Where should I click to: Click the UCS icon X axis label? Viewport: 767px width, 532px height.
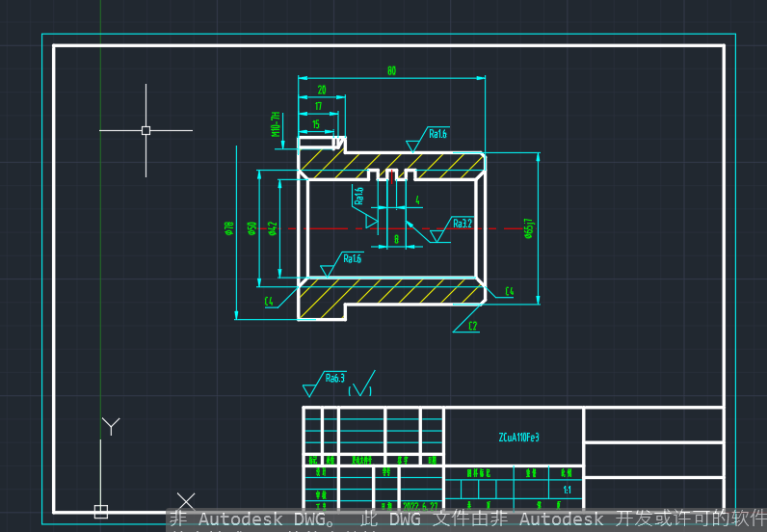186,501
